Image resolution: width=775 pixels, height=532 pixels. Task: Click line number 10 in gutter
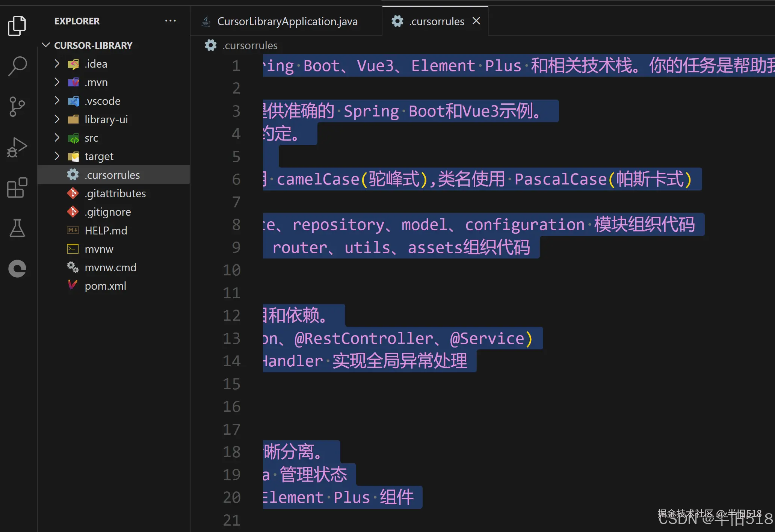(231, 270)
